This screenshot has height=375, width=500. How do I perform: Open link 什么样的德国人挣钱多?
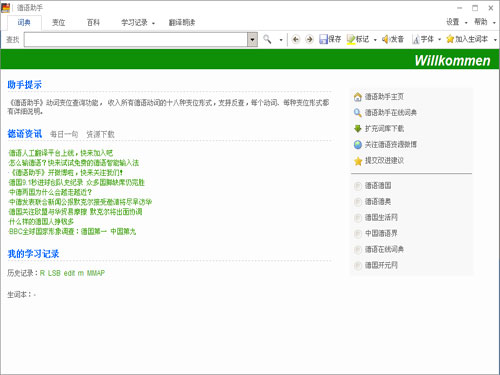[41, 222]
